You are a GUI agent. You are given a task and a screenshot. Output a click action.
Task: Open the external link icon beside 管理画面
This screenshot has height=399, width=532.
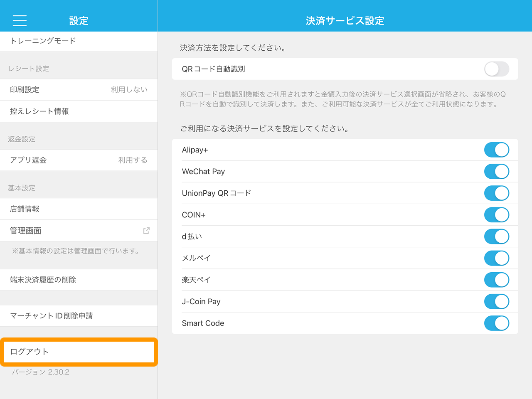(x=146, y=231)
